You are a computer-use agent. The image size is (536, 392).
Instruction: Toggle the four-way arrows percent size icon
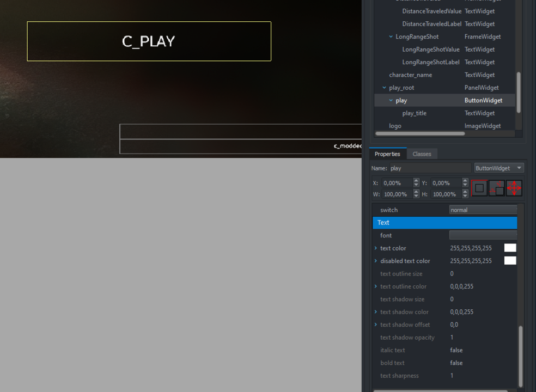[514, 188]
